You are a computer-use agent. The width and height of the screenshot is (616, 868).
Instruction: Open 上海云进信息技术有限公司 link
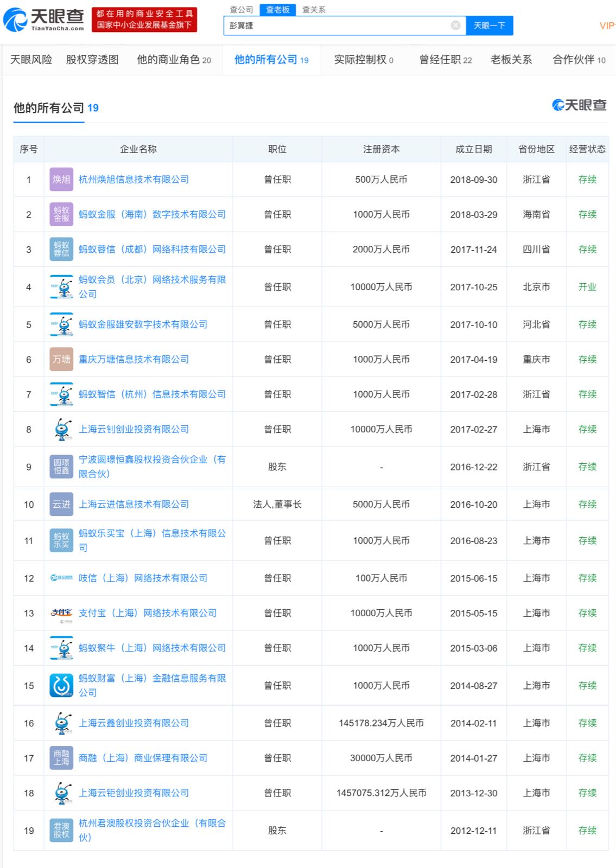[x=134, y=505]
